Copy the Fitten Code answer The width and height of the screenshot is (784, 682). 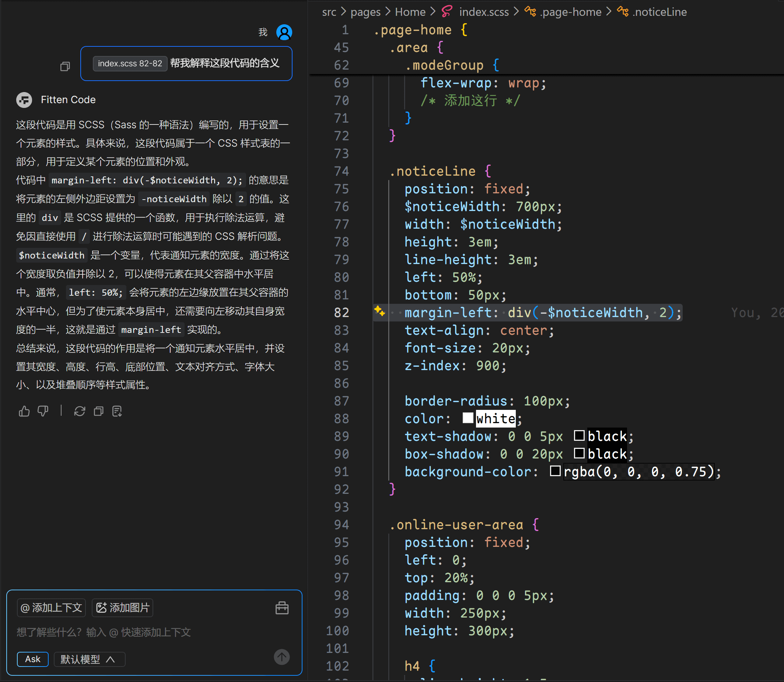click(99, 411)
